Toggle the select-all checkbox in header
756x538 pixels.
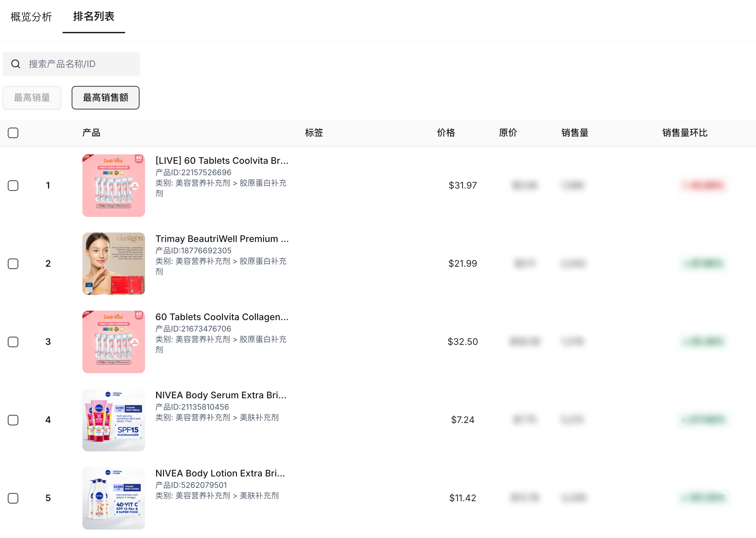pyautogui.click(x=13, y=133)
